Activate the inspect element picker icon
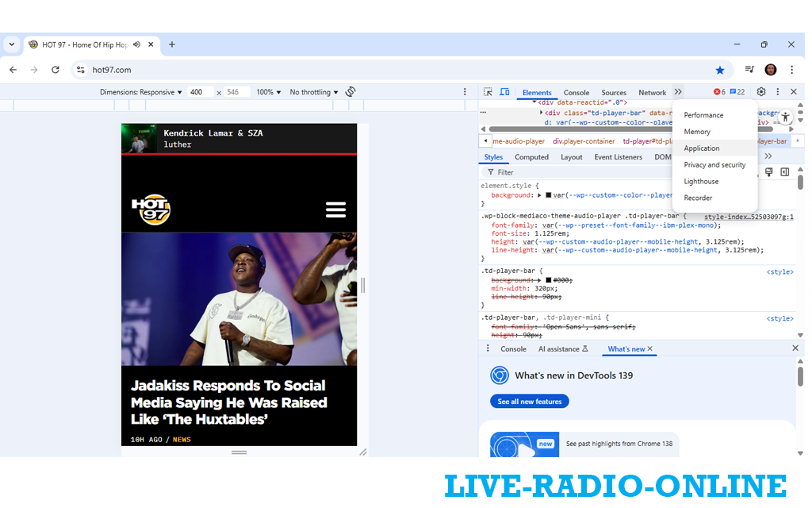Screen dimensions: 812x508 tap(488, 92)
